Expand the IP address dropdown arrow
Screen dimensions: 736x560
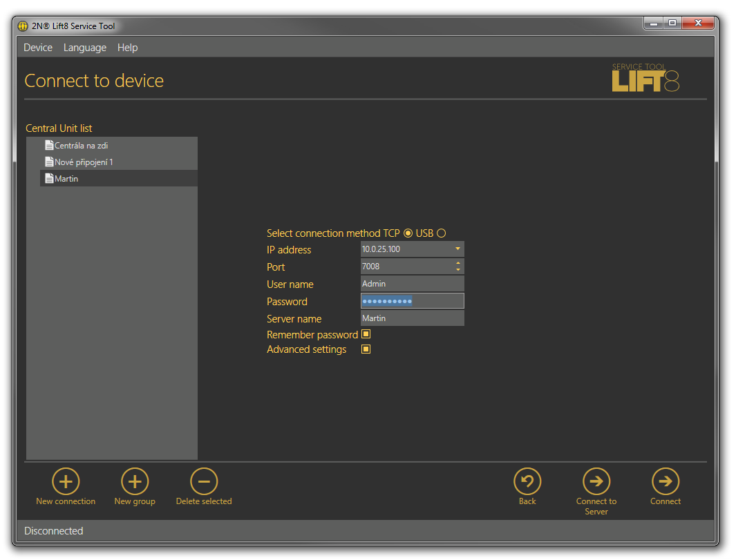click(x=457, y=249)
